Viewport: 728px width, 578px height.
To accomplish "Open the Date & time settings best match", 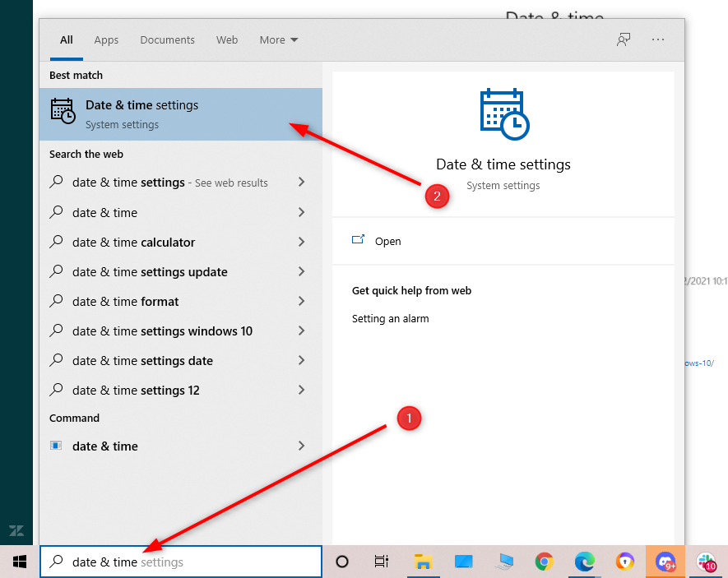I will click(x=181, y=114).
